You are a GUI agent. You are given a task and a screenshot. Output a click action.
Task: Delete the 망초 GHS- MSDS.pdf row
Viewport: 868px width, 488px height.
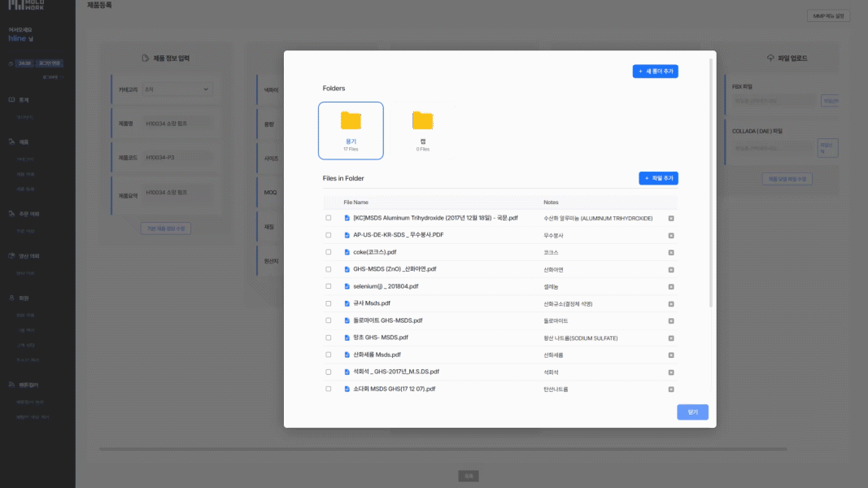click(671, 338)
